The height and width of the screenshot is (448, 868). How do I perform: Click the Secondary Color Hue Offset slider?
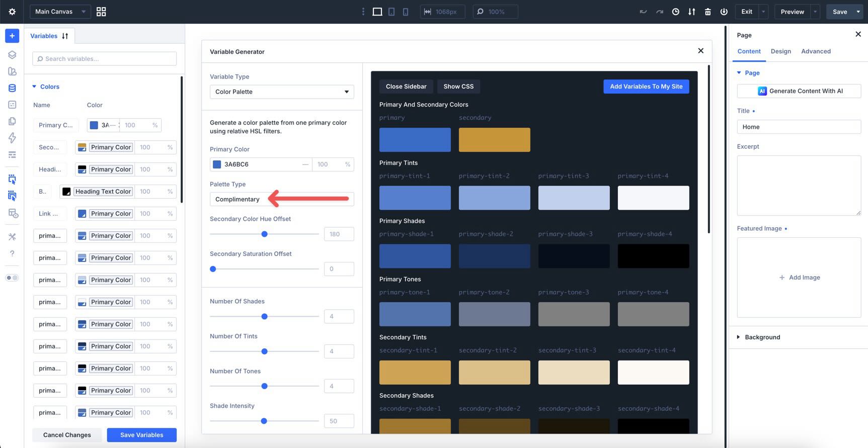pos(264,234)
